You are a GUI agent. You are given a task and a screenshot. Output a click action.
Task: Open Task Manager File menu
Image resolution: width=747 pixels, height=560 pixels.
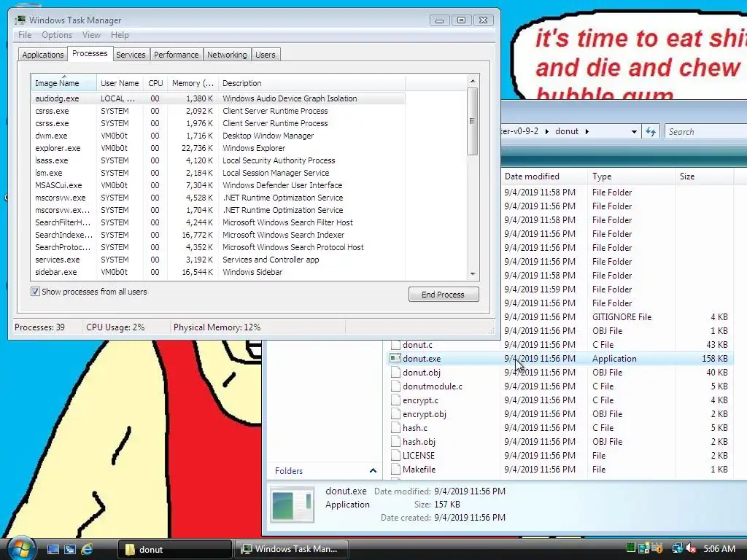pos(25,35)
